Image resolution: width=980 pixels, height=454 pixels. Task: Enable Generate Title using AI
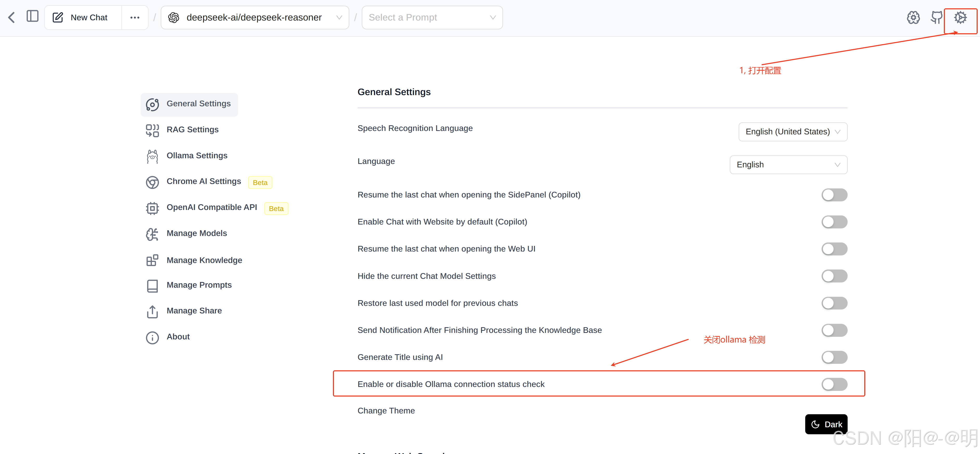[834, 357]
